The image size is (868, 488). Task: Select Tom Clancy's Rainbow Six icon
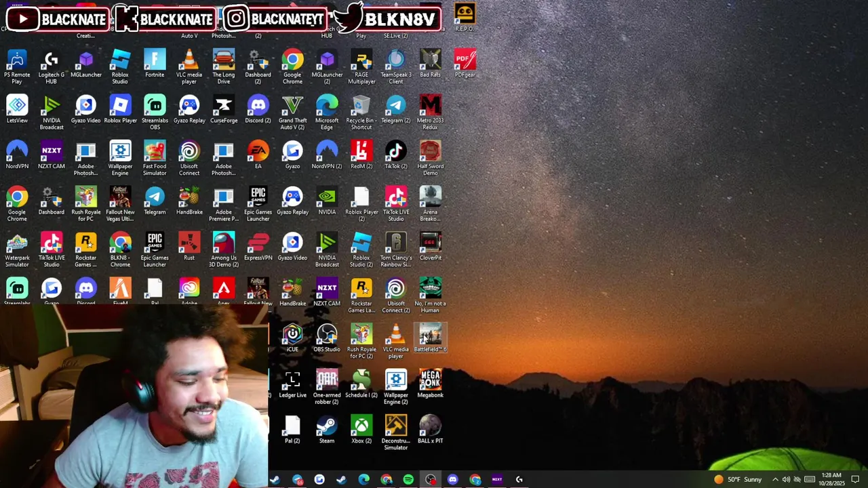(396, 250)
